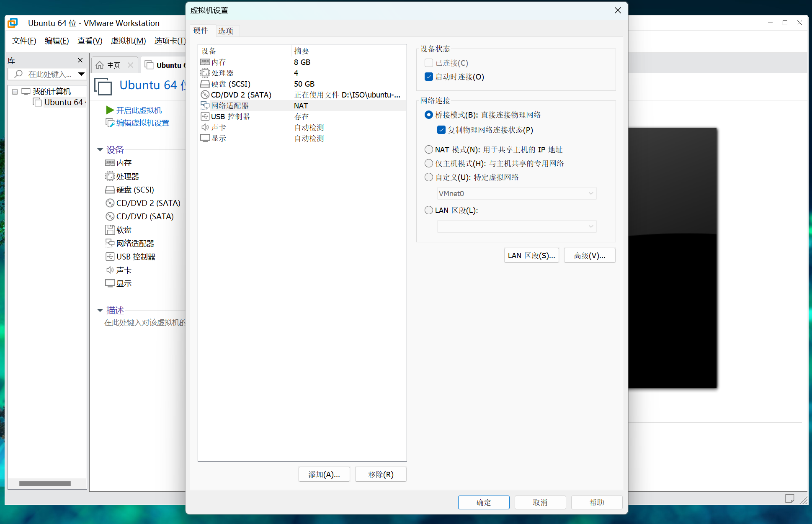
Task: Click 高级(V)... button
Action: [x=590, y=255]
